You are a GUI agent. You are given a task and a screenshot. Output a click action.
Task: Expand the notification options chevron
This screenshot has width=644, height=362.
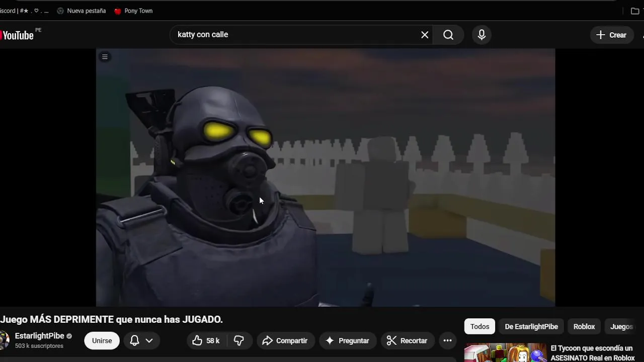[x=149, y=340]
